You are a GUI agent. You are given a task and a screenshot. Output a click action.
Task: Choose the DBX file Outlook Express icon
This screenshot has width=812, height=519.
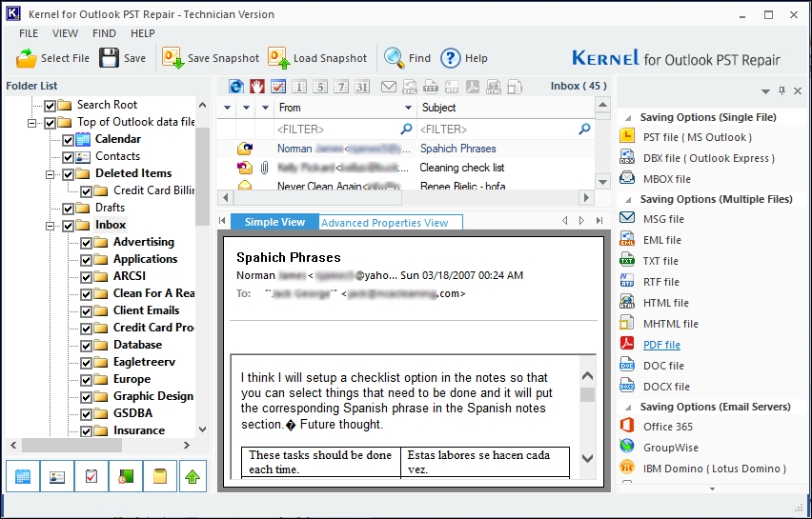[x=627, y=157]
